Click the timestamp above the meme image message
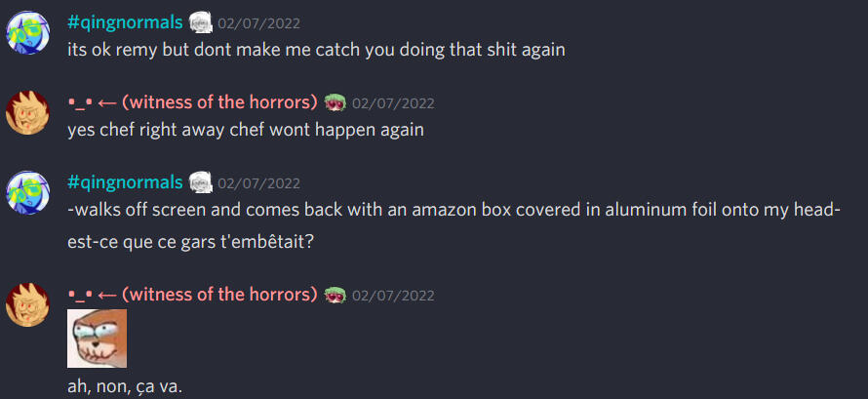The width and height of the screenshot is (868, 399). click(x=394, y=296)
